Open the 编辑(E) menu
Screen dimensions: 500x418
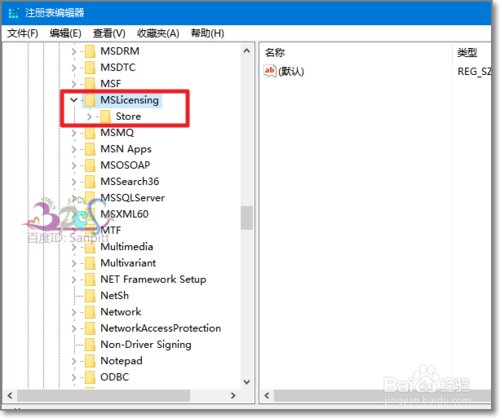(65, 33)
